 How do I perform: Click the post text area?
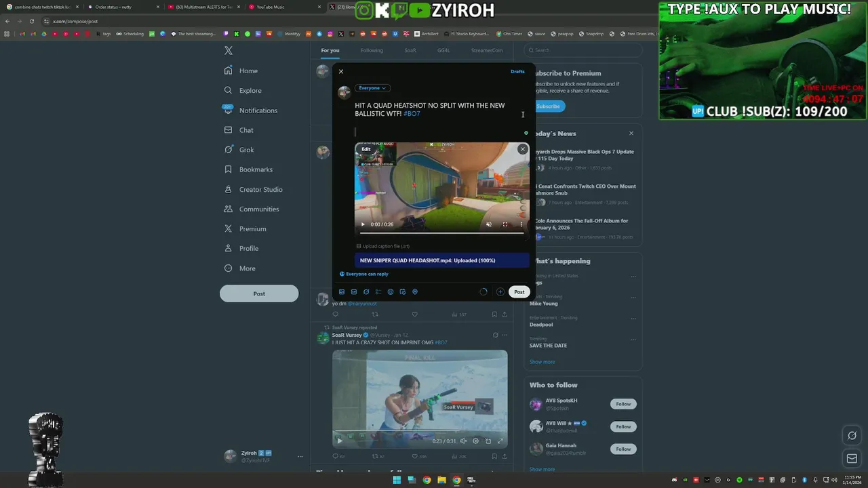(x=439, y=119)
